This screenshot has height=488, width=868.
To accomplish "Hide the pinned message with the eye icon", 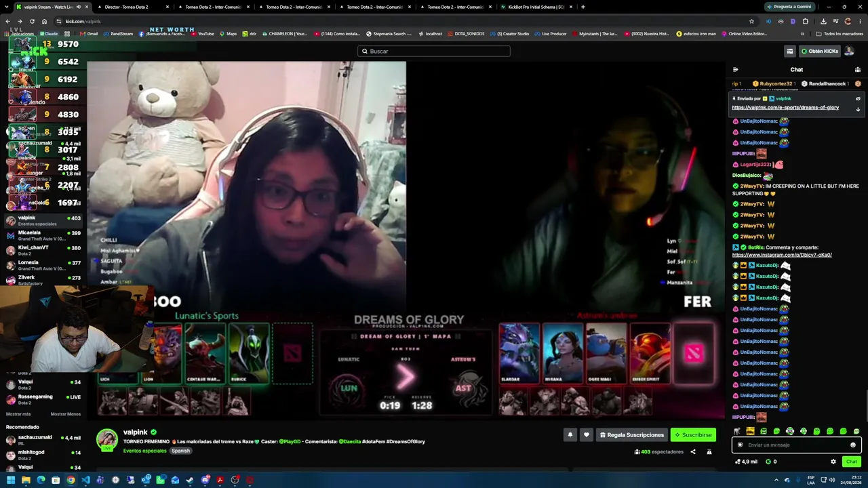I will (x=858, y=98).
